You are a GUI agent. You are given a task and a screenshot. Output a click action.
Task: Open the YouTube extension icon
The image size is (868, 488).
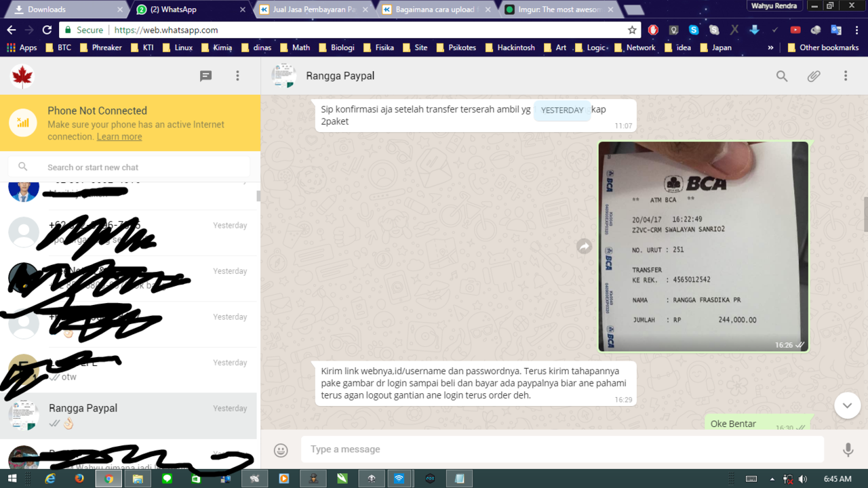[x=795, y=30]
